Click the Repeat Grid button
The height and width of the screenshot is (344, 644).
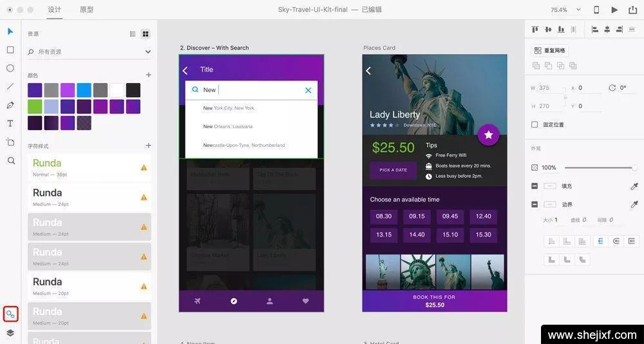pos(549,50)
